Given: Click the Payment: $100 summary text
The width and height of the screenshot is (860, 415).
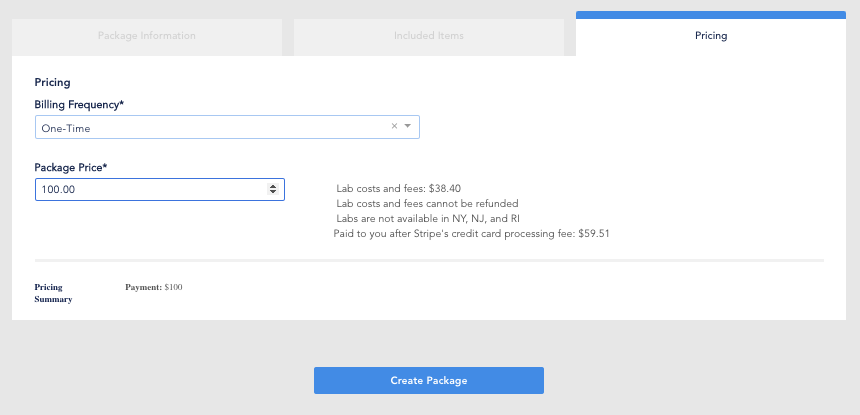Looking at the screenshot, I should (x=154, y=288).
